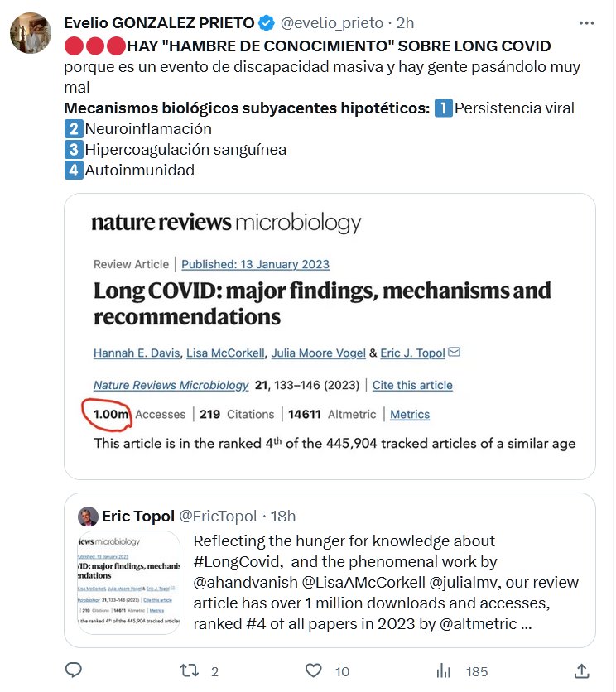Open quoted tweet's article thumbnail
The width and height of the screenshot is (616, 692).
point(129,583)
